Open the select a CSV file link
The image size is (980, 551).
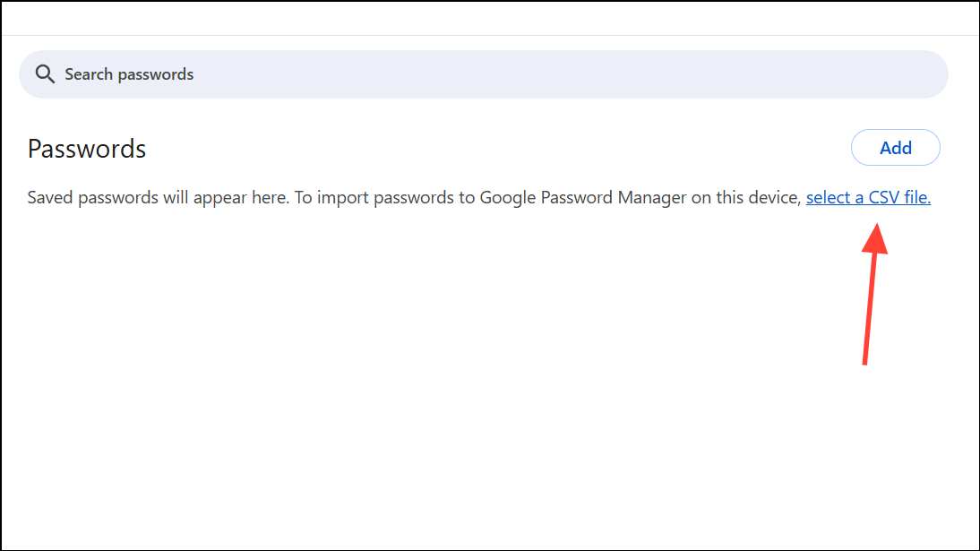coord(868,198)
